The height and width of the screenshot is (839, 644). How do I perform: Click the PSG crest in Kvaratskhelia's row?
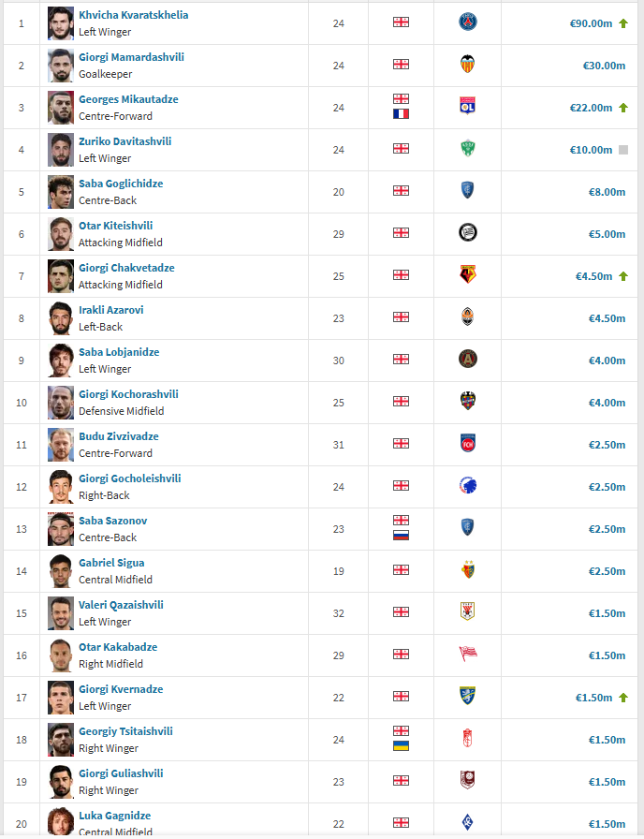pos(467,22)
